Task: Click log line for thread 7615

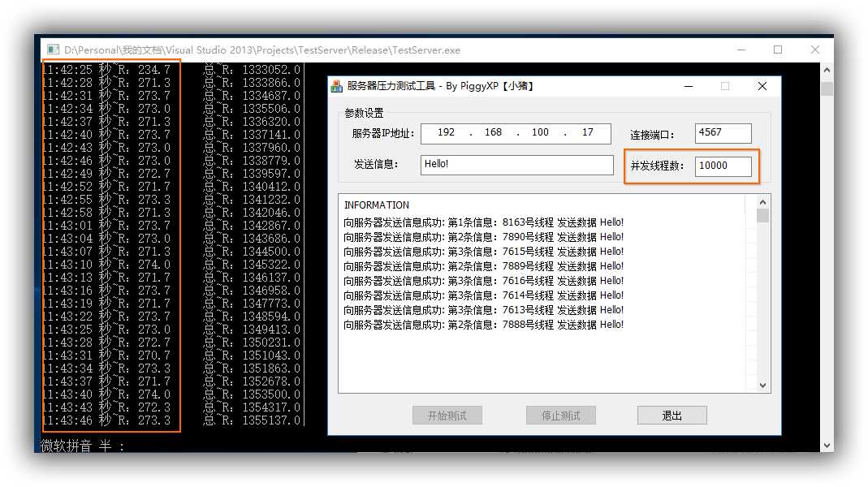Action: point(483,252)
